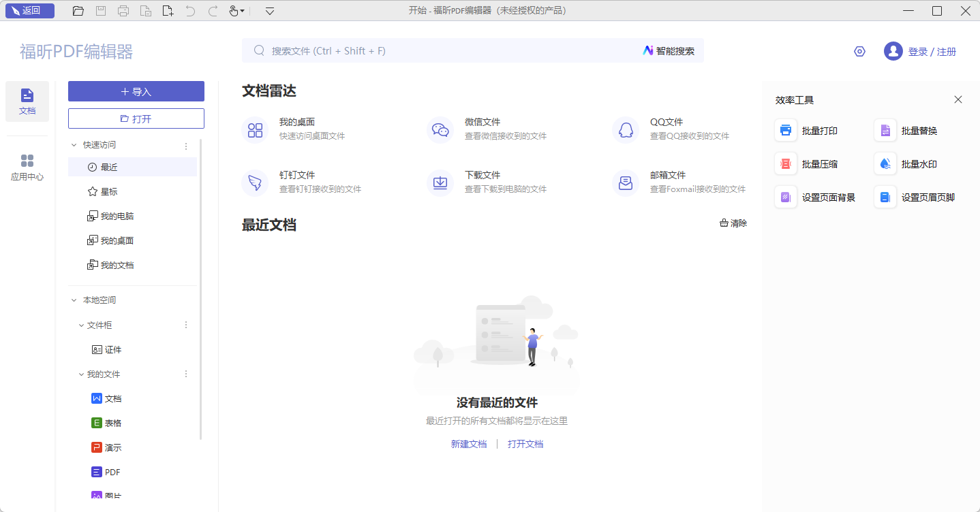Create new file via toolbar new document icon
Viewport: 980px width, 512px height.
coord(168,10)
